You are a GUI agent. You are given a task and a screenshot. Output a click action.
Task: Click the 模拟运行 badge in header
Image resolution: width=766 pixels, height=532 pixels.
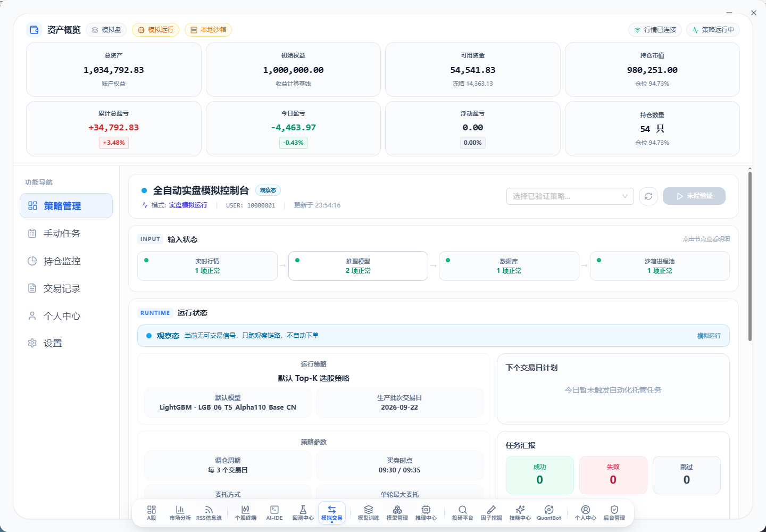click(x=156, y=30)
